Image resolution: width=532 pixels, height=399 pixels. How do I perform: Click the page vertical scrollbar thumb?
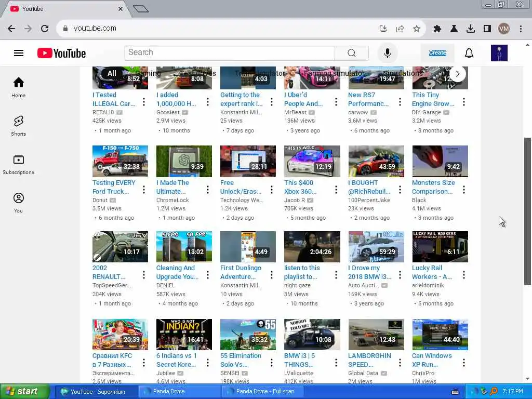click(527, 211)
